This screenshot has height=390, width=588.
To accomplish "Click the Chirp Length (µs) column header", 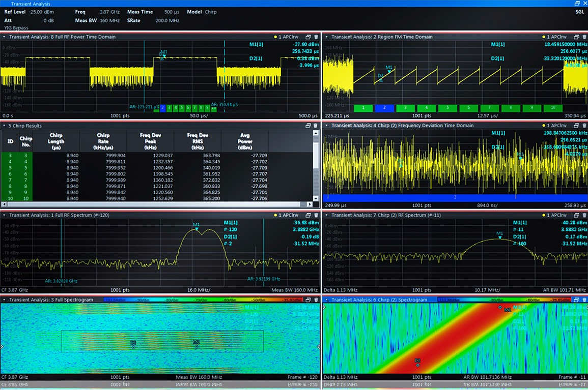I will [x=56, y=141].
